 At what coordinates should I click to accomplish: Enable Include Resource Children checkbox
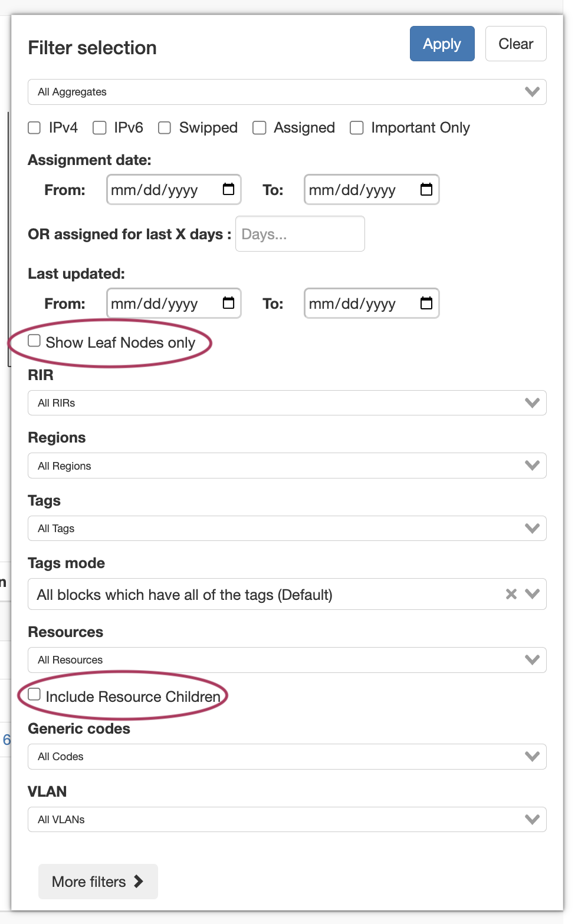coord(35,694)
